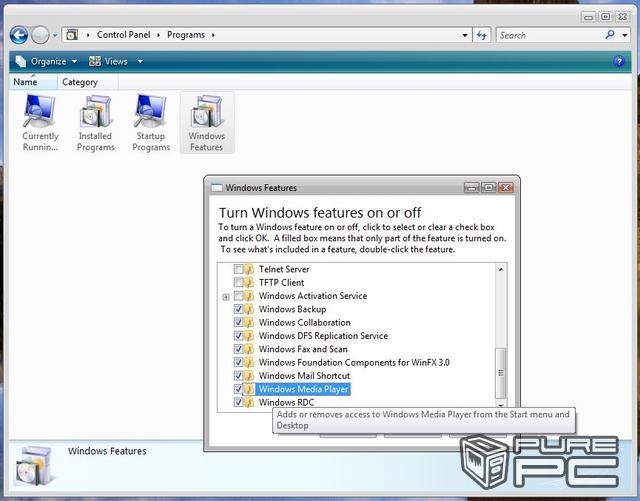The width and height of the screenshot is (640, 501).
Task: Open the Installed Programs icon
Action: click(96, 122)
